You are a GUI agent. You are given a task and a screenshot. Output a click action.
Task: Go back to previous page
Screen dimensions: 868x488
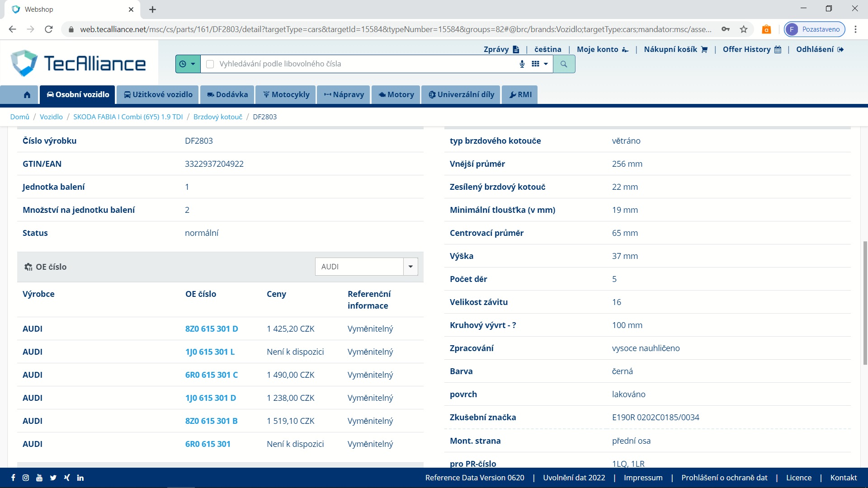tap(12, 29)
